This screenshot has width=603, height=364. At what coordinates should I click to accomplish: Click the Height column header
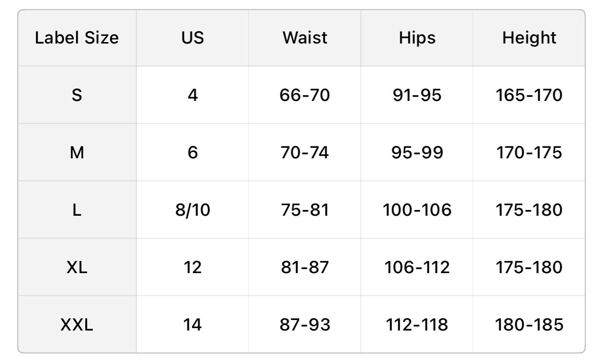pos(529,38)
